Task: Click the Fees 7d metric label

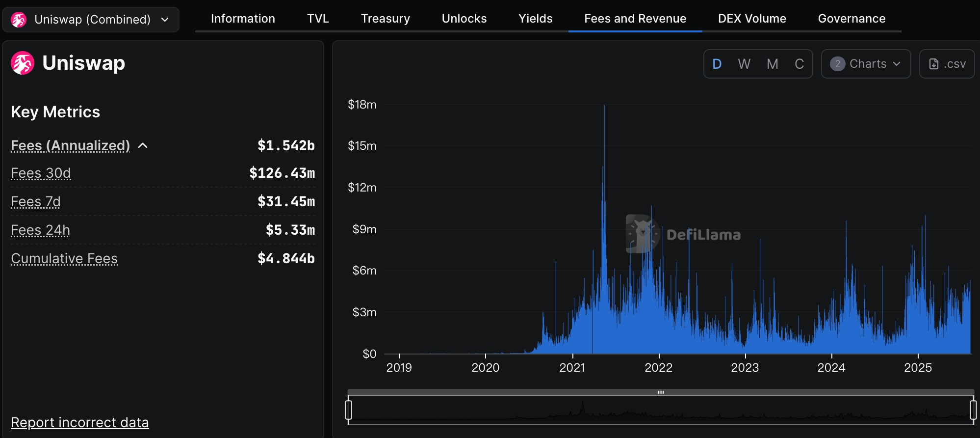Action: [36, 202]
